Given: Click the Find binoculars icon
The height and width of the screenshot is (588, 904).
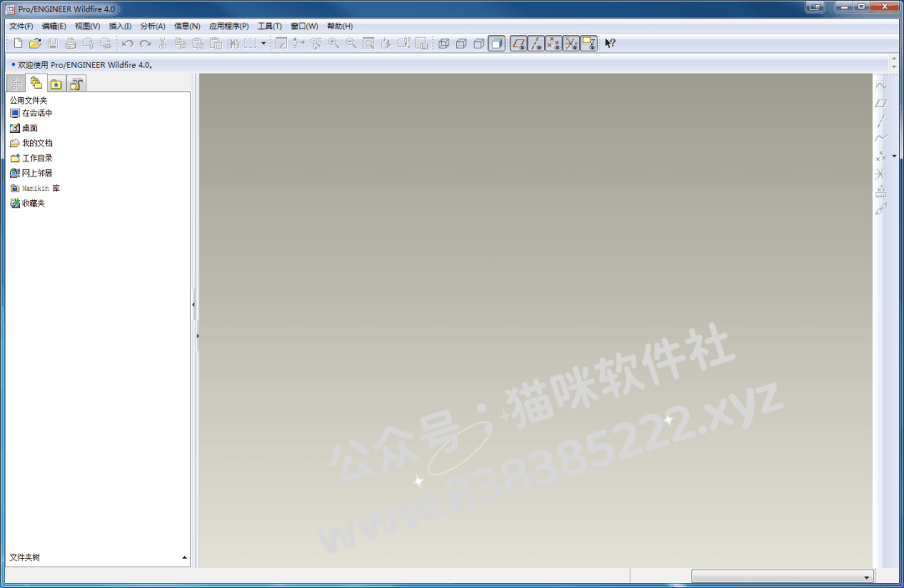Looking at the screenshot, I should (233, 43).
